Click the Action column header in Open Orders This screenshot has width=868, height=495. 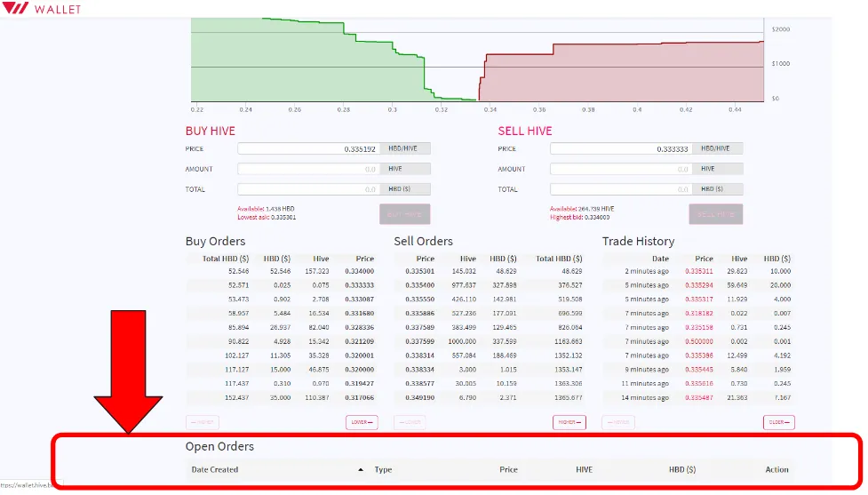776,469
